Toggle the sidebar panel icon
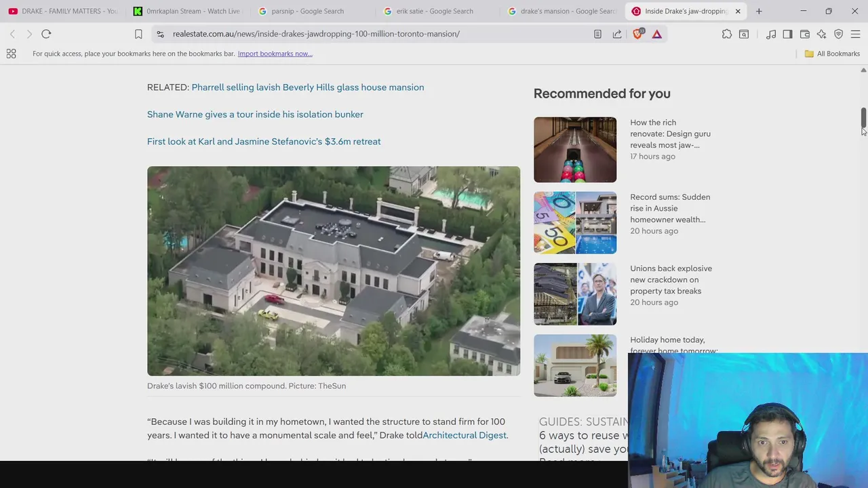Screen dimensions: 868x488 [x=787, y=34]
